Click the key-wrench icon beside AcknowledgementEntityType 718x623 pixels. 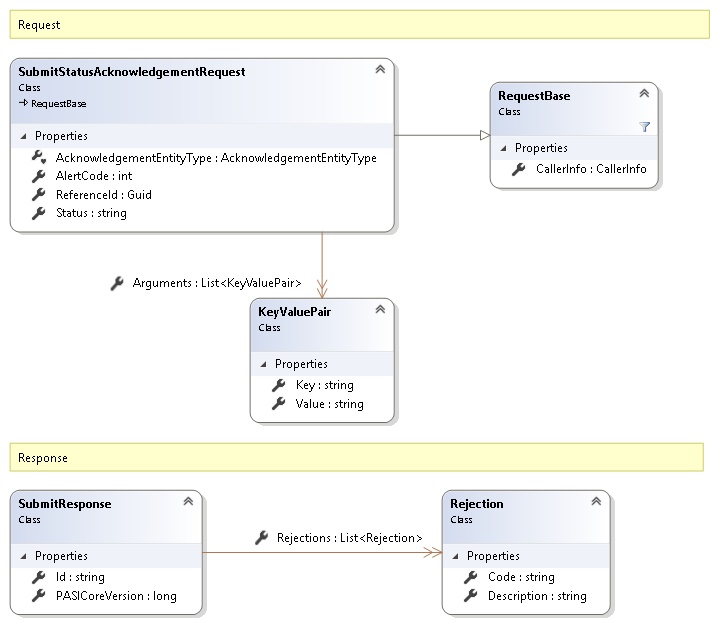[38, 158]
